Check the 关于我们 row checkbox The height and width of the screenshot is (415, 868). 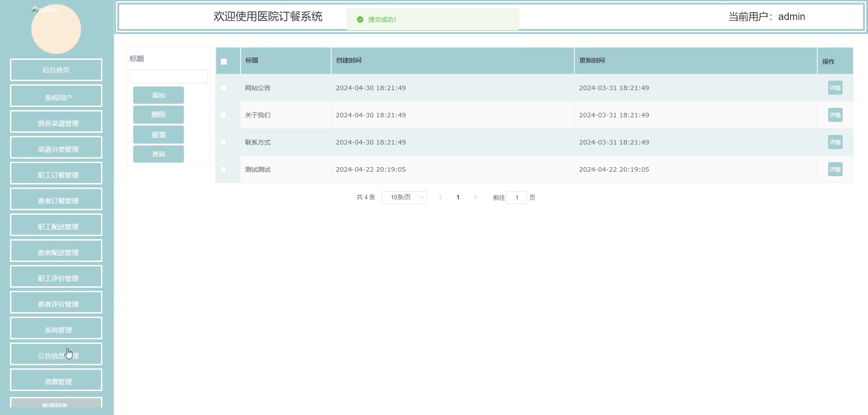(223, 115)
